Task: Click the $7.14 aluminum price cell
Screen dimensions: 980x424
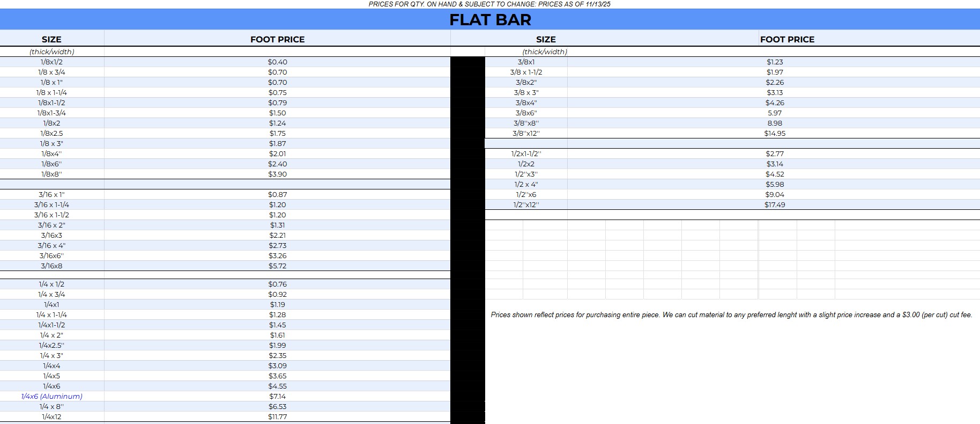Action: coord(277,396)
